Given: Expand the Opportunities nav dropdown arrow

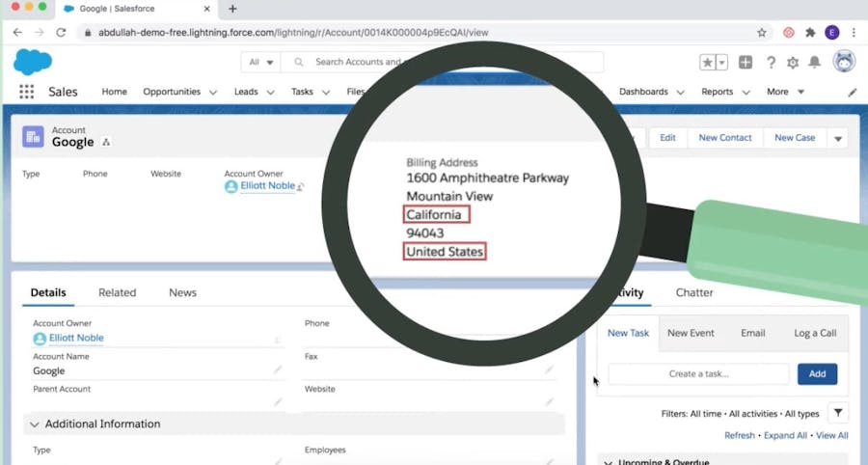Looking at the screenshot, I should point(211,93).
